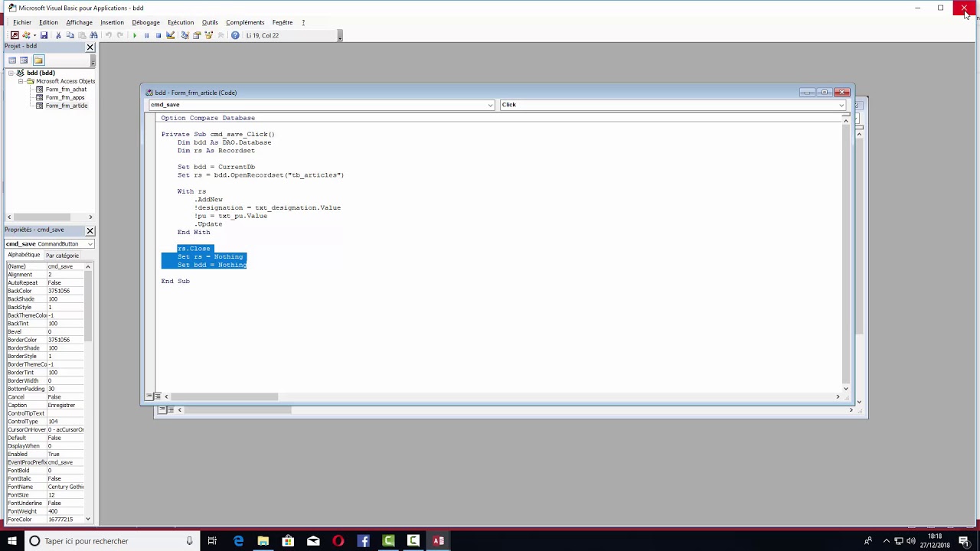
Task: Open the cmd_save CommandButton object dropdown
Action: pyautogui.click(x=90, y=244)
